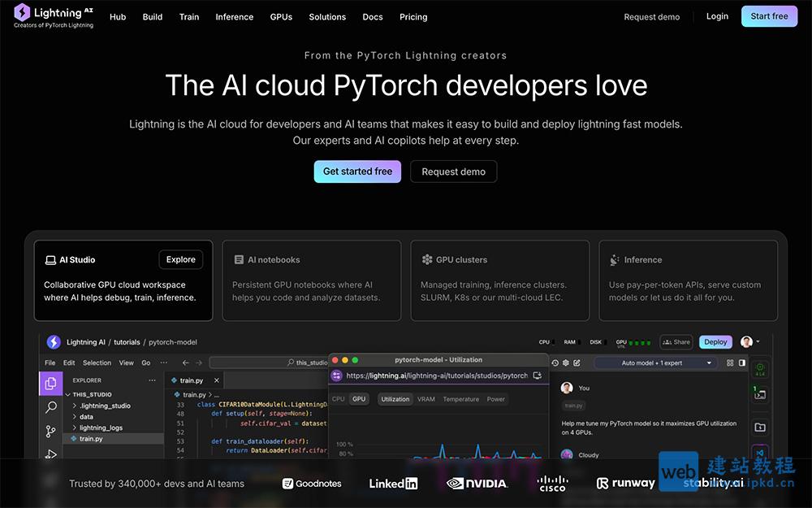This screenshot has height=508, width=812.
Task: Select the Search magnifier in activity bar
Action: click(x=50, y=407)
